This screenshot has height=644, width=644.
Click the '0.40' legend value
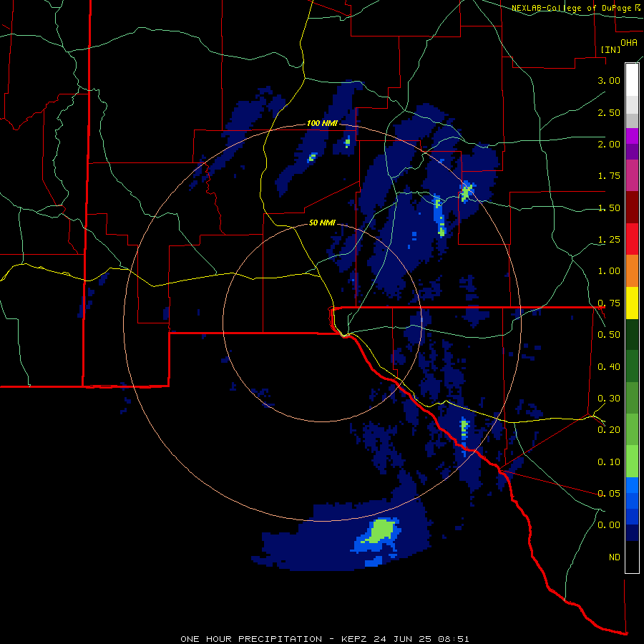coord(609,367)
